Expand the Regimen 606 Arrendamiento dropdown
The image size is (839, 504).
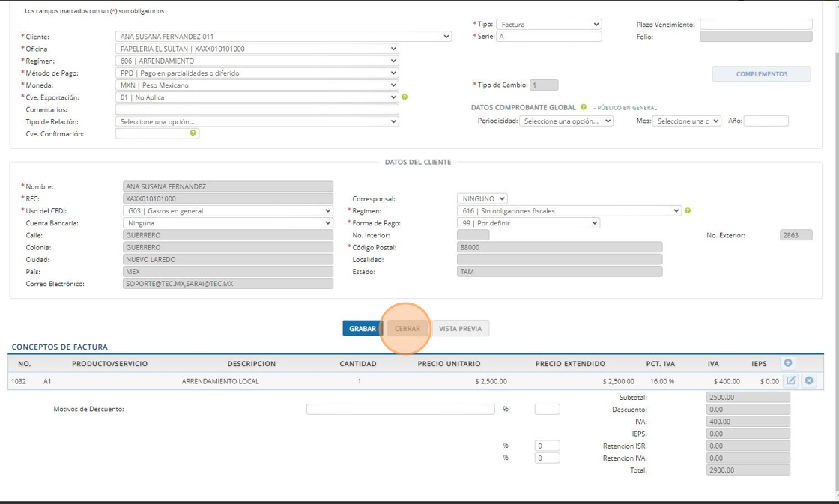257,61
